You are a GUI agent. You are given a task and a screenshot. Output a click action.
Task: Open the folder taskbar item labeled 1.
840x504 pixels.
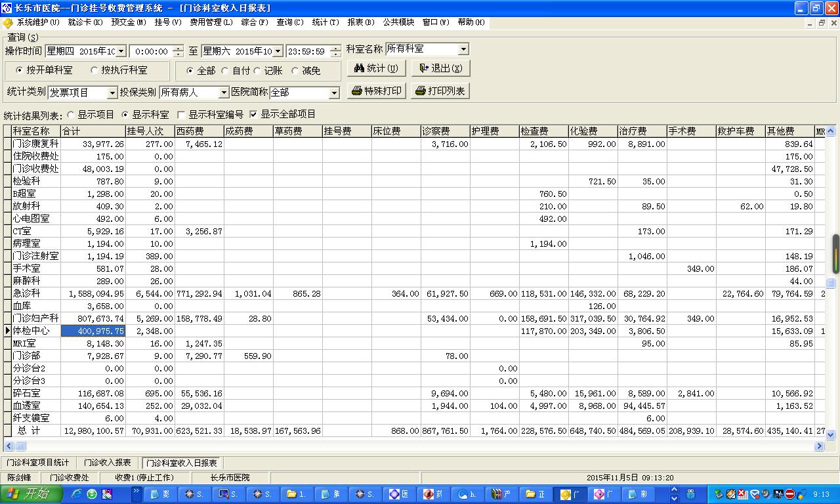pyautogui.click(x=297, y=494)
